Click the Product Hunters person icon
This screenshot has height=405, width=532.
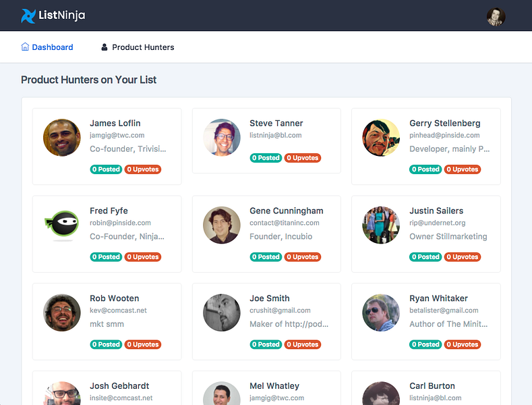(105, 47)
